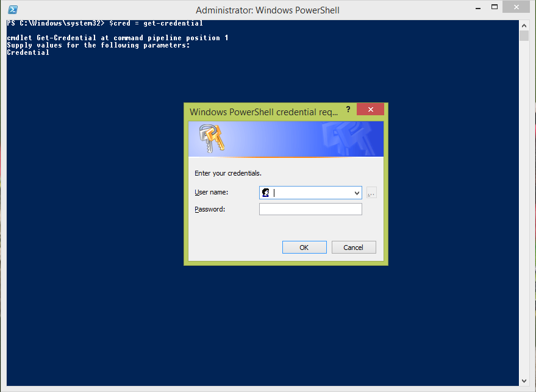
Task: Close the PowerShell window
Action: pos(516,7)
